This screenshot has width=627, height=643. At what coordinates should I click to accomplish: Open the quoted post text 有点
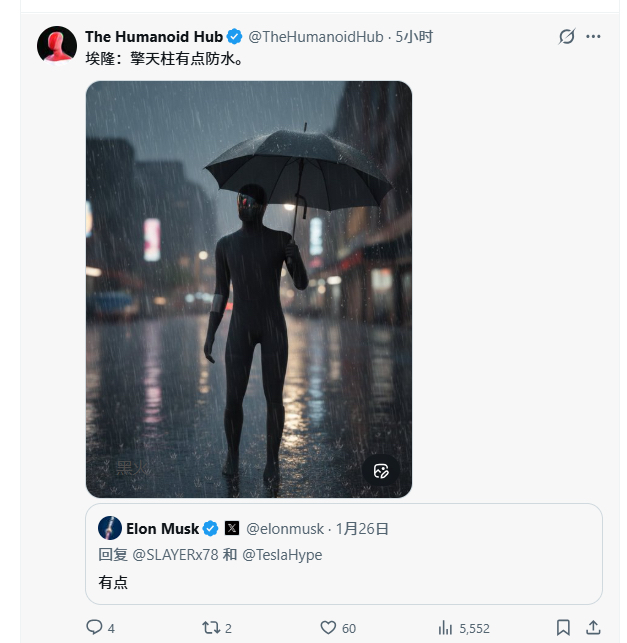113,582
